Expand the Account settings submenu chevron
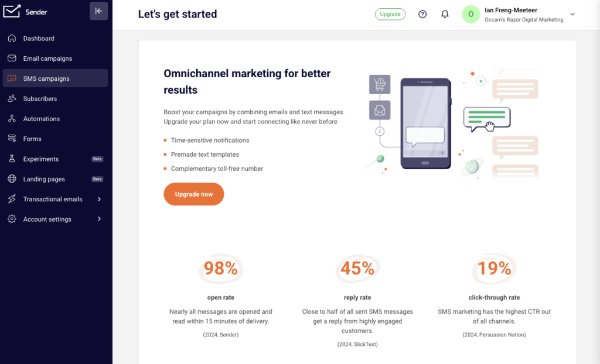This screenshot has width=600, height=364. pos(99,219)
